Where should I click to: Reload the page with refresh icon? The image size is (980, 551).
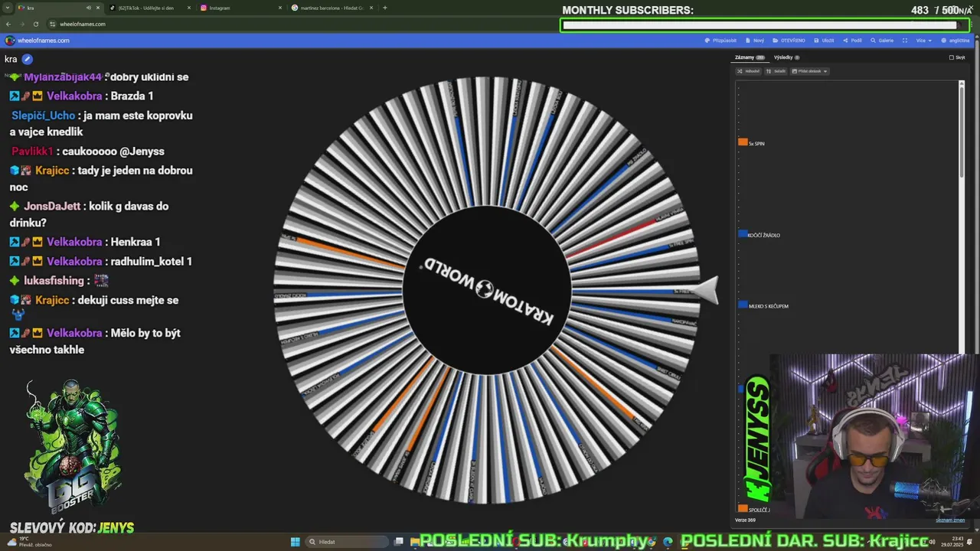(35, 24)
